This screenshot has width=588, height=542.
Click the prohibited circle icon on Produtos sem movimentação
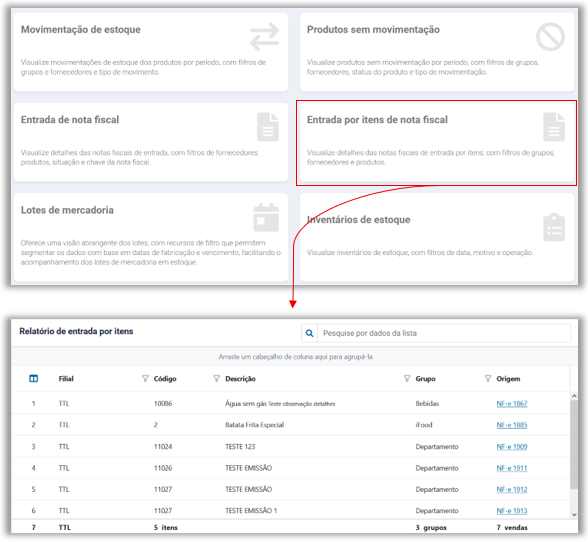click(550, 37)
